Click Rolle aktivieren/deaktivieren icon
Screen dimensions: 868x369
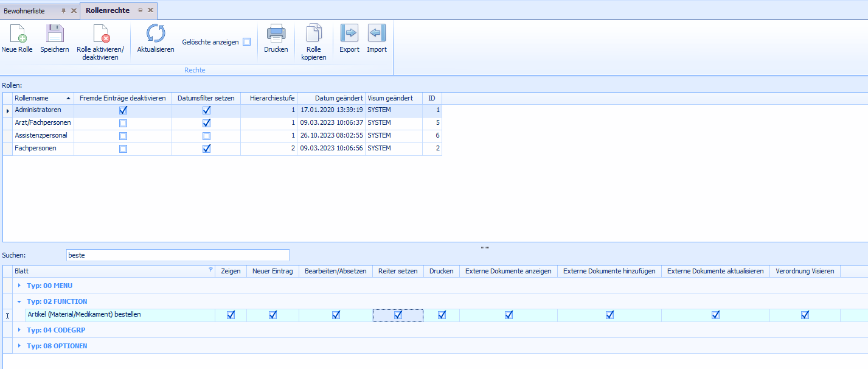100,34
